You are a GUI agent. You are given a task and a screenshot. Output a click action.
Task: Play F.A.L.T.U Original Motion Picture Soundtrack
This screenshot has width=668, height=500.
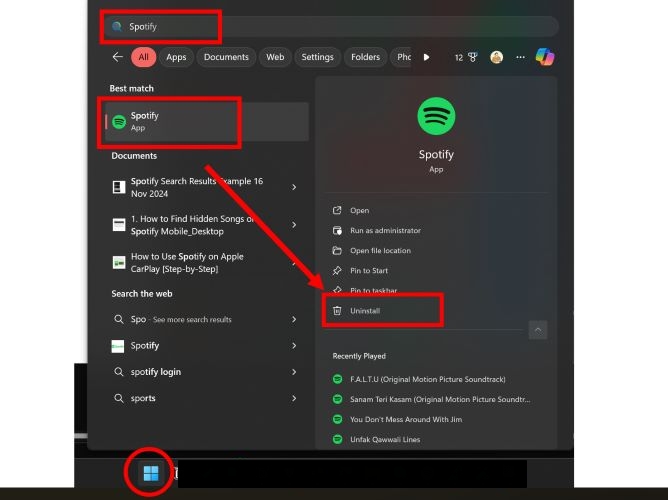(428, 379)
